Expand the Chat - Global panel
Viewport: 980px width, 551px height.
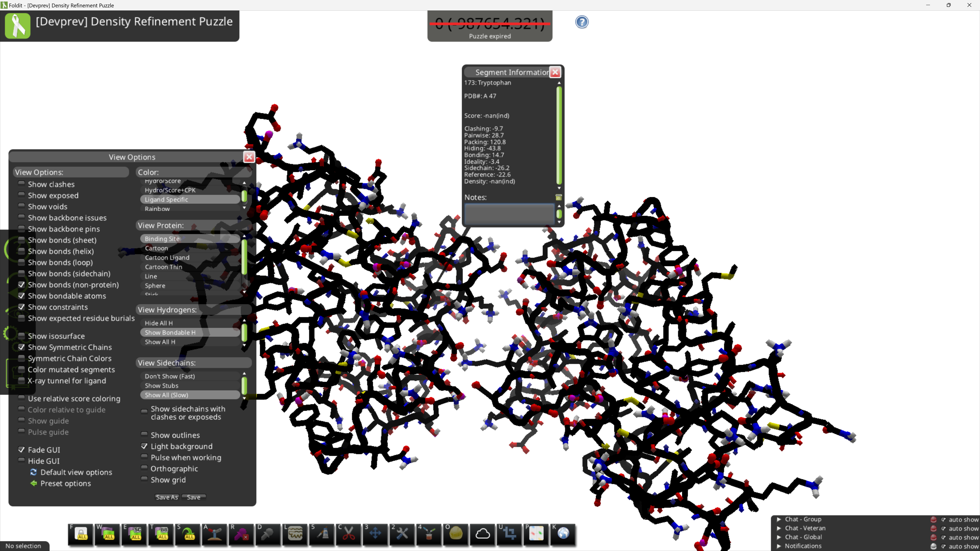[779, 537]
